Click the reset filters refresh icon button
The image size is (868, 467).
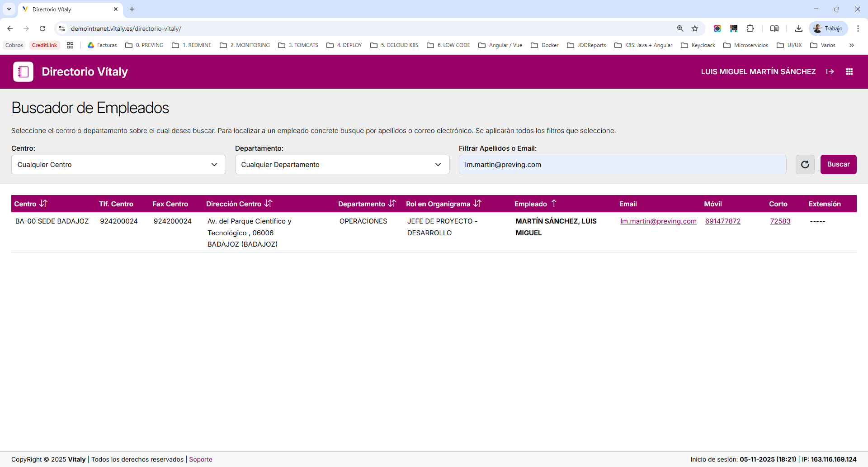tap(805, 165)
